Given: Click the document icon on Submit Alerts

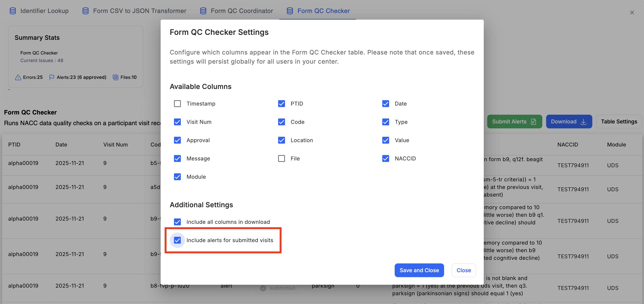Looking at the screenshot, I should [x=534, y=122].
